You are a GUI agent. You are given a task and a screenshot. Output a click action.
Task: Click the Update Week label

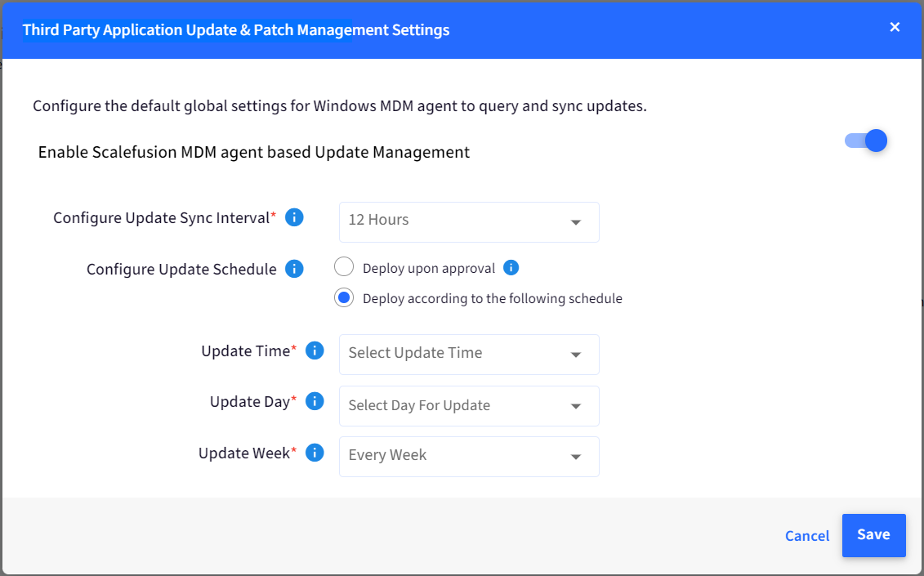[x=248, y=453]
